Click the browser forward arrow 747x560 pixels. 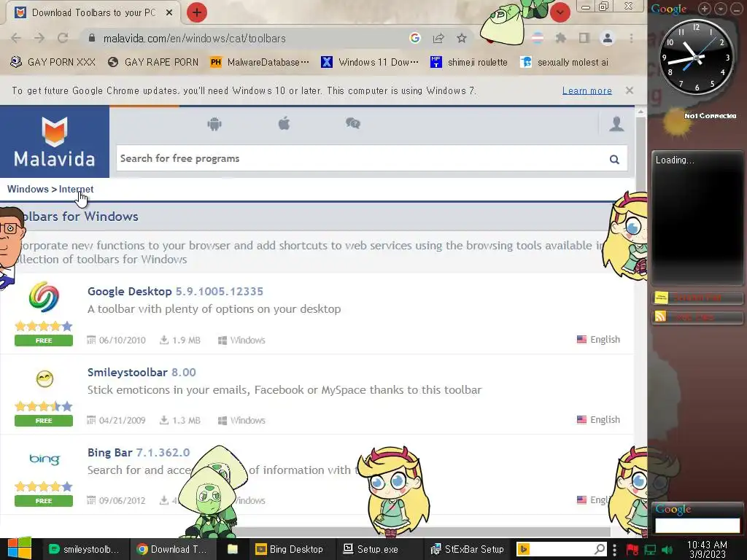coord(39,38)
